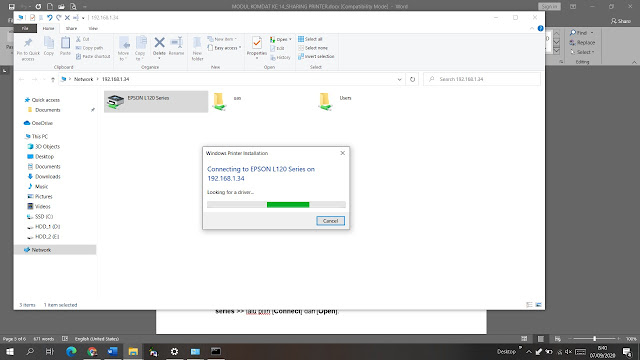Screen dimensions: 640x360
Task: Click Network in the address breadcrumb
Action: (83, 79)
